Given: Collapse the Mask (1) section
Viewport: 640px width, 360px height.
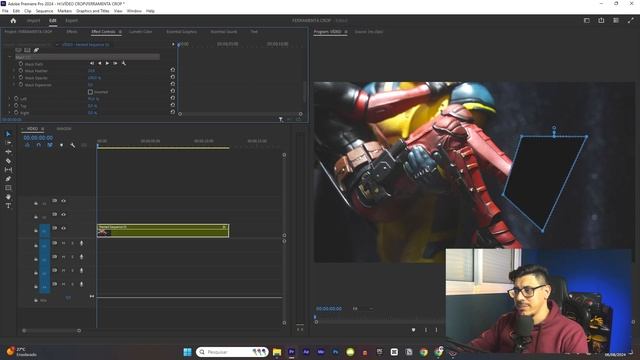Looking at the screenshot, I should (x=10, y=57).
